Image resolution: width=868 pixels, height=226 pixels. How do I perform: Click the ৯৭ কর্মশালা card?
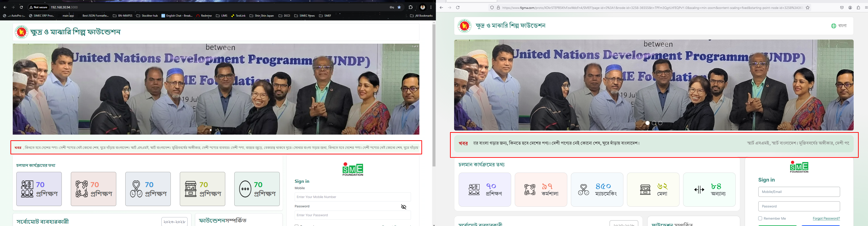pyautogui.click(x=541, y=190)
